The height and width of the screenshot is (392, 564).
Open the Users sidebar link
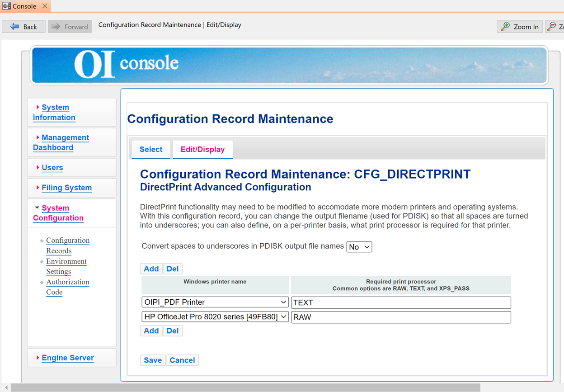point(52,167)
